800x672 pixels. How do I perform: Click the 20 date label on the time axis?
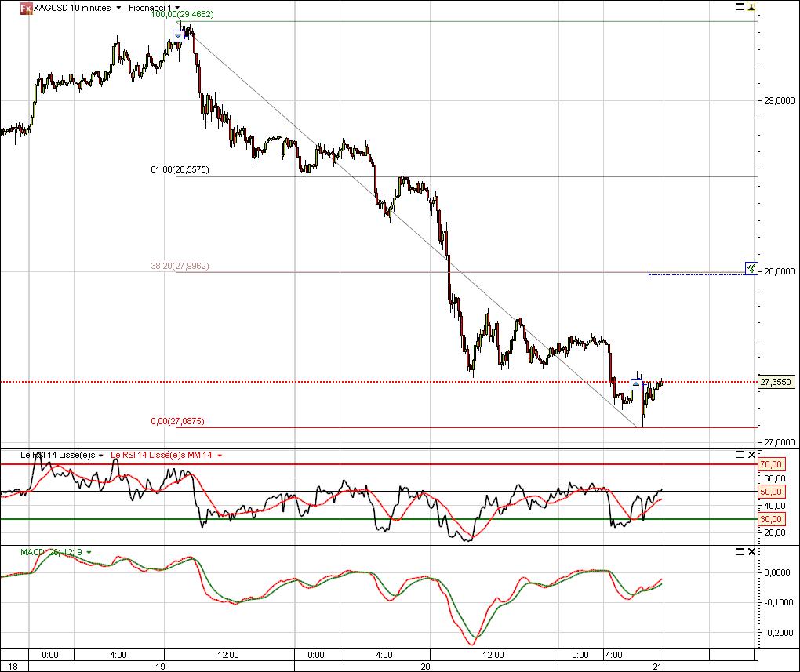pos(426,666)
